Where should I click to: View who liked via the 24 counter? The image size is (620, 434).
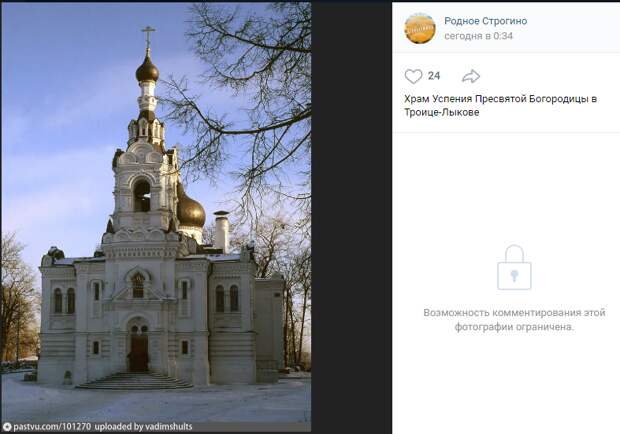pyautogui.click(x=434, y=76)
